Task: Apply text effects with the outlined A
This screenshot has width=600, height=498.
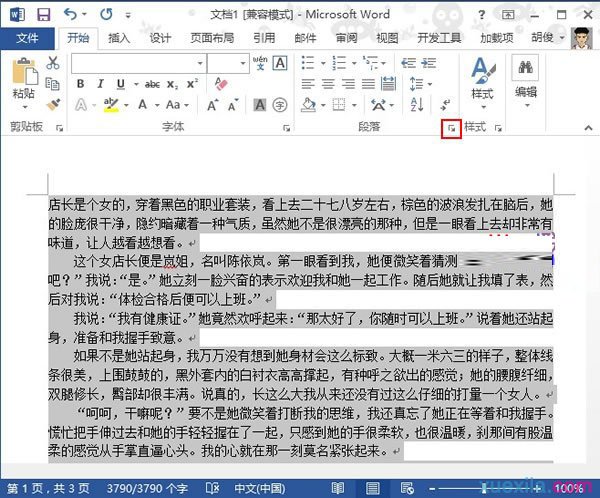Action: click(x=81, y=104)
